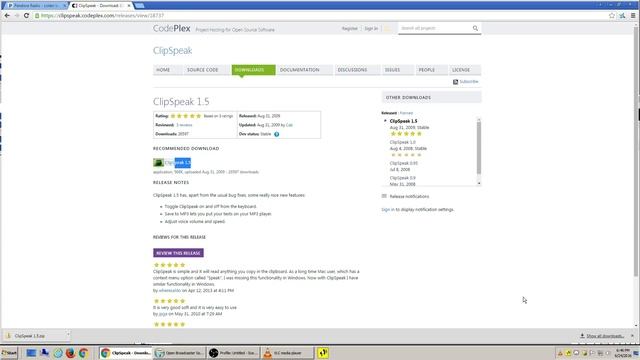Click the Planned releases filter link
Viewport: 640px width, 360px height.
tap(406, 113)
